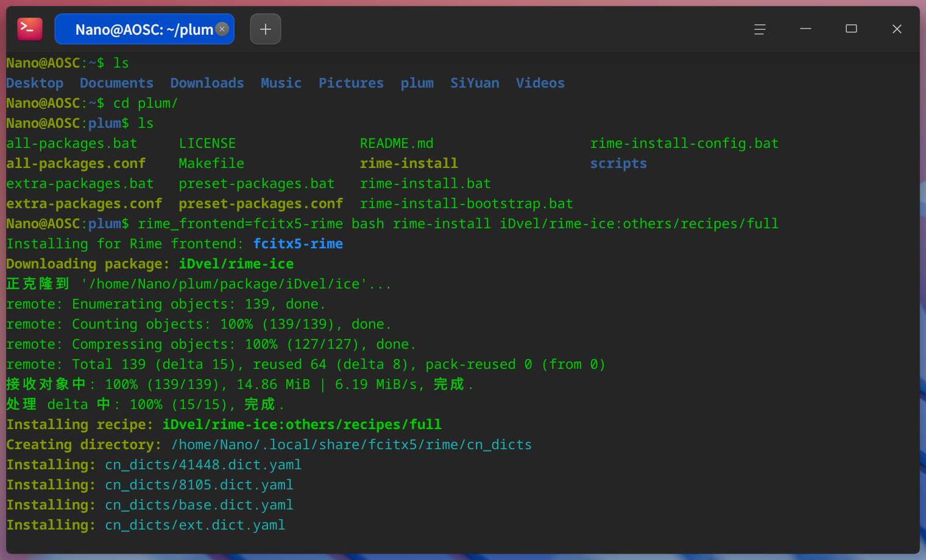Click the red terminal app icon
This screenshot has height=560, width=926.
pyautogui.click(x=30, y=29)
